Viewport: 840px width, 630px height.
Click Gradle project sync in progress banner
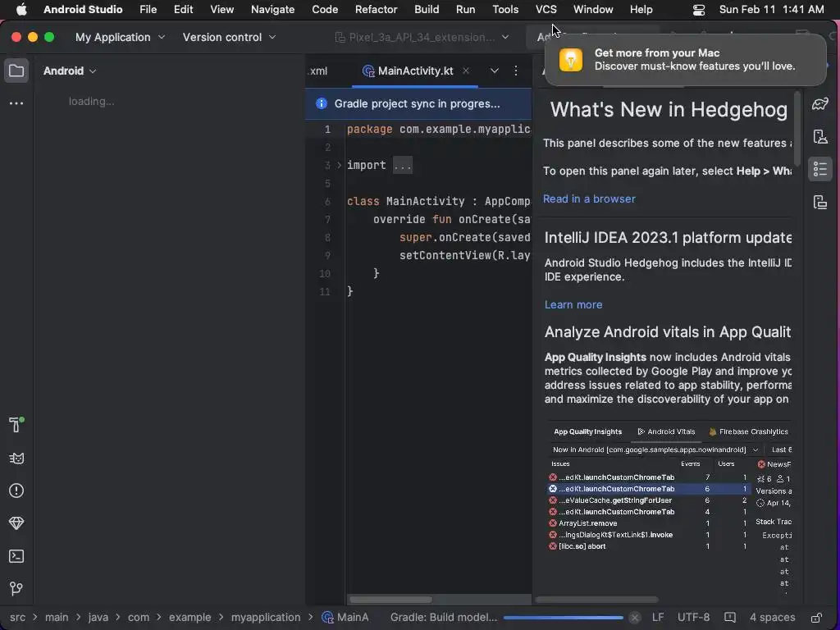pyautogui.click(x=418, y=103)
